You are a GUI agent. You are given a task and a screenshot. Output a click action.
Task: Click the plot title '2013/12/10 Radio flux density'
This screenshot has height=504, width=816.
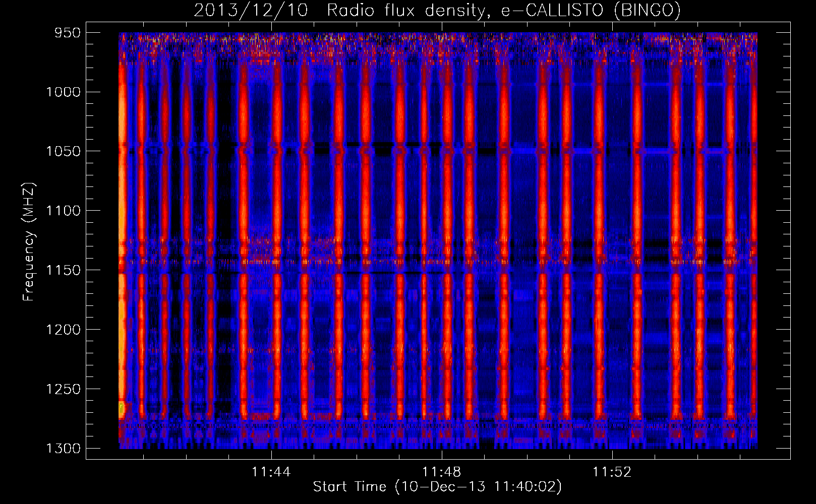(x=437, y=10)
